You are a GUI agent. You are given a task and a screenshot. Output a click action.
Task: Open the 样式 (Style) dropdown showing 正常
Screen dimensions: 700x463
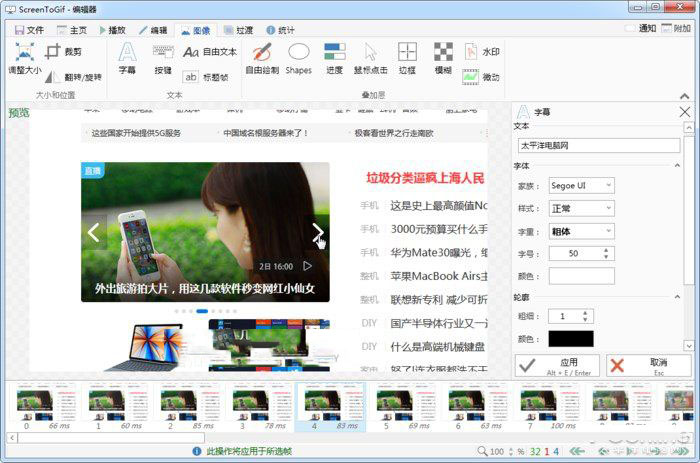tap(581, 208)
